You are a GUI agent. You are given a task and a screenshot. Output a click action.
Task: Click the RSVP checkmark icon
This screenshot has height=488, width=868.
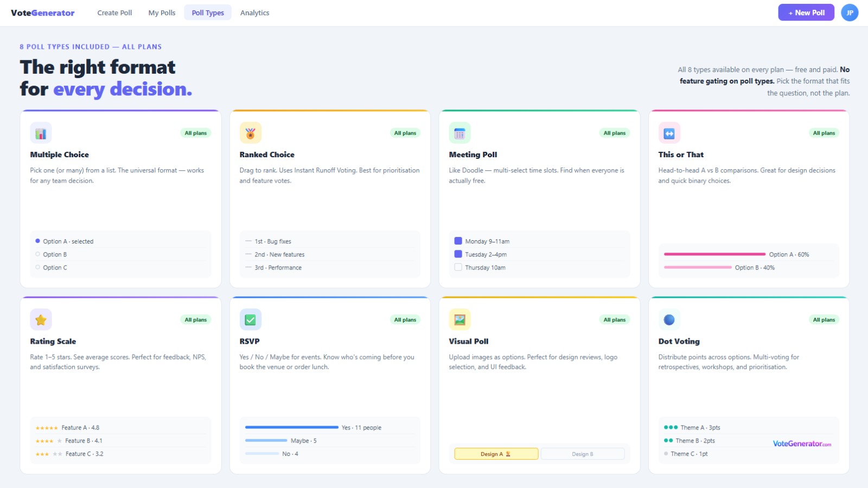coord(251,319)
